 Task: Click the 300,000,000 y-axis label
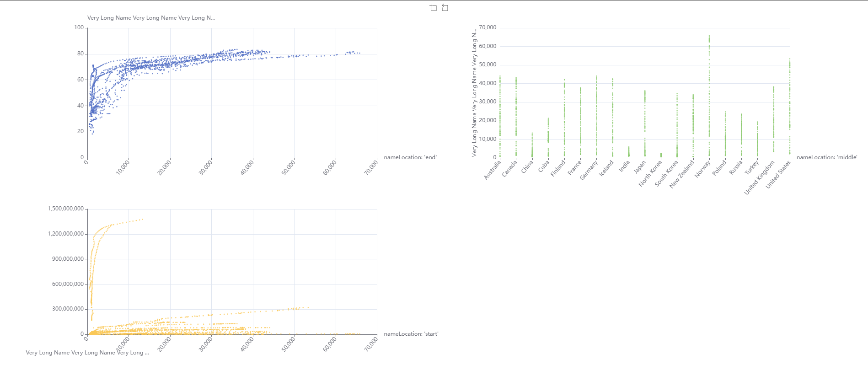[68, 309]
